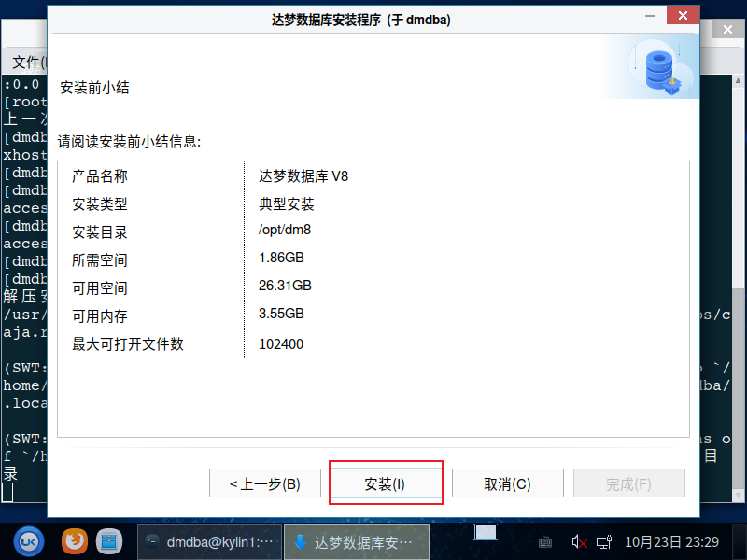Click the 请阅读安装前小结信息 instruction text
Viewport: 747px width, 560px height.
tap(129, 142)
